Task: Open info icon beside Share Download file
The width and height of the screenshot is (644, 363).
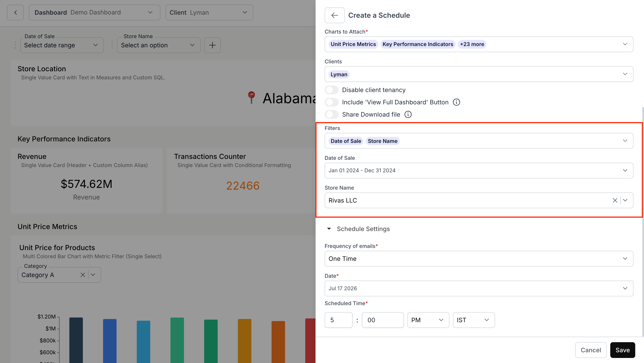Action: (408, 114)
